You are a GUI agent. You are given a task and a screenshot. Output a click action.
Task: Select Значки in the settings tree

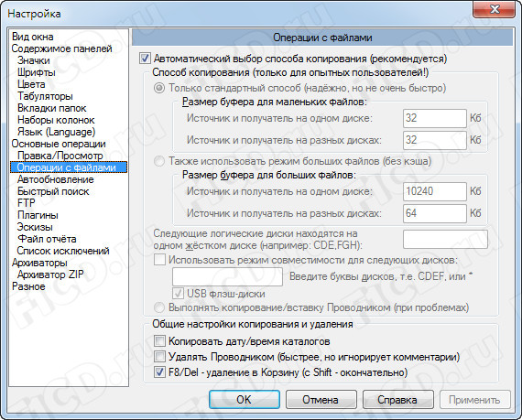point(34,60)
